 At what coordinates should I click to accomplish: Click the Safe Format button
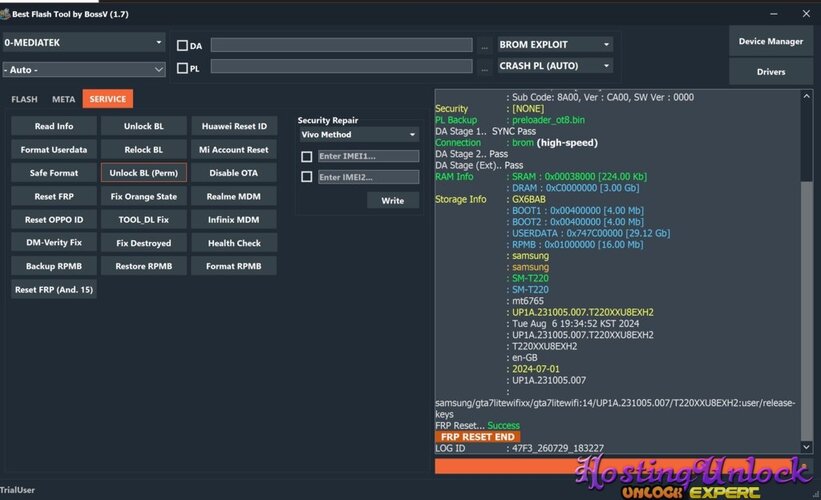coord(54,173)
